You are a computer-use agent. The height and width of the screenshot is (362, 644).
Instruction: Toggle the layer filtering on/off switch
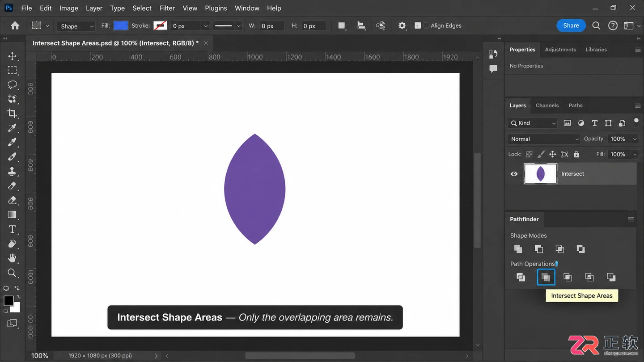(x=636, y=122)
